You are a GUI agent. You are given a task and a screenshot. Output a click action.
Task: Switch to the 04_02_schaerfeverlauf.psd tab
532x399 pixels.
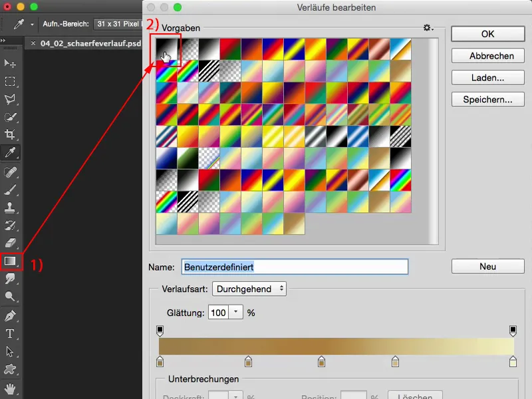(x=90, y=43)
